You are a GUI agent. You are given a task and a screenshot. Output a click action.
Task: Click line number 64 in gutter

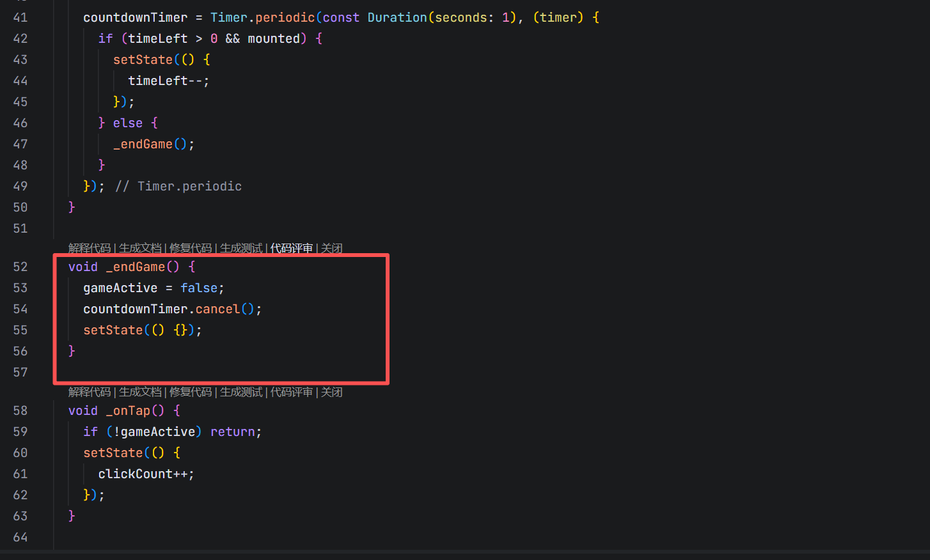click(x=20, y=537)
